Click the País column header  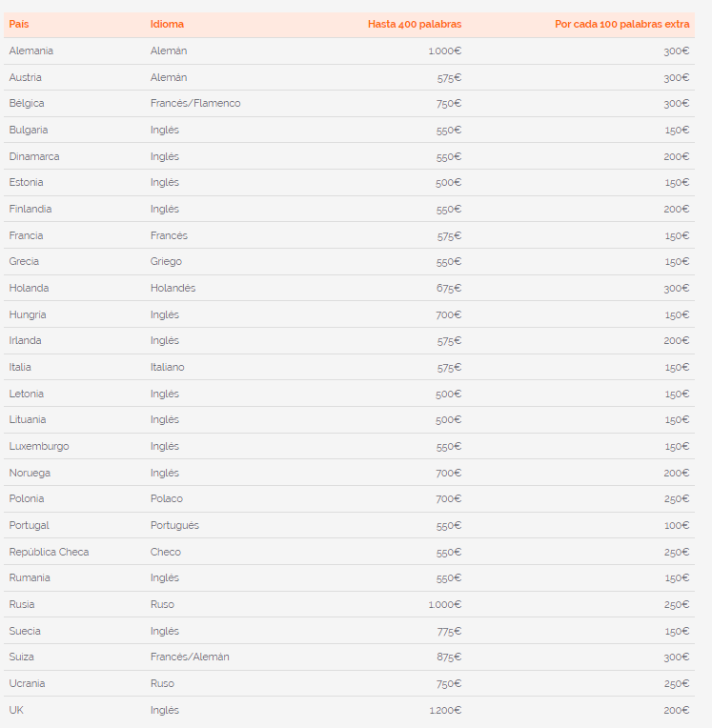click(19, 24)
